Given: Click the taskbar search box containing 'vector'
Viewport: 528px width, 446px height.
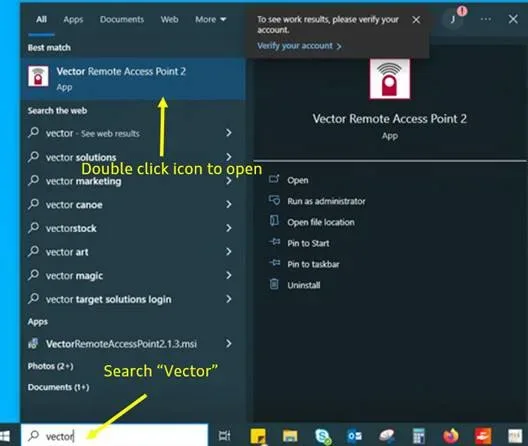Looking at the screenshot, I should tap(114, 436).
